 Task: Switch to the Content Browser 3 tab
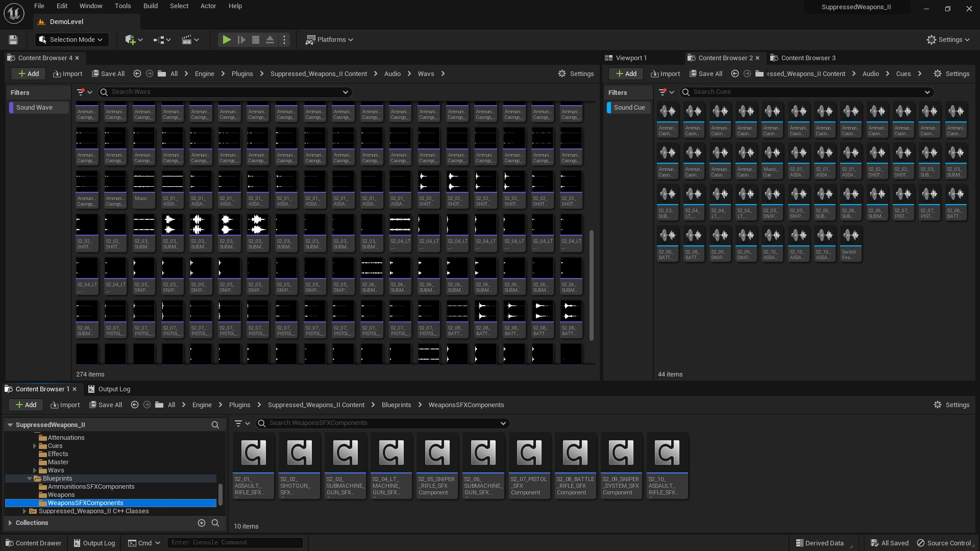pos(806,58)
